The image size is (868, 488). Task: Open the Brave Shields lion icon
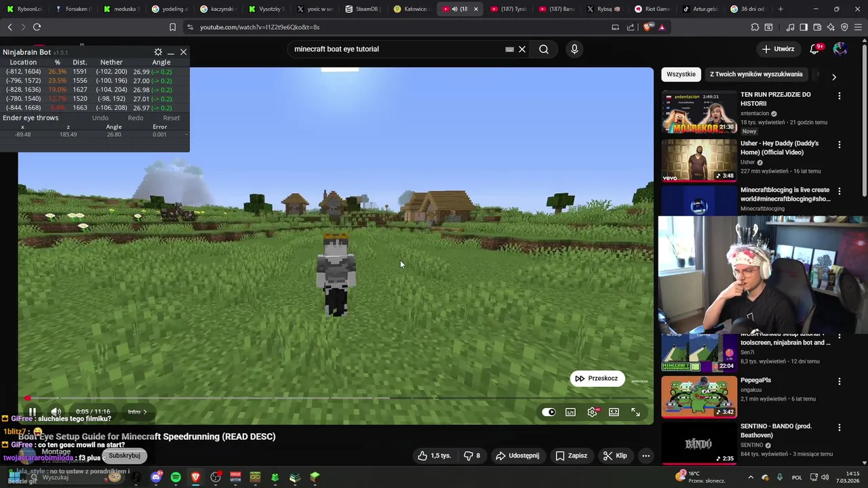pyautogui.click(x=648, y=27)
